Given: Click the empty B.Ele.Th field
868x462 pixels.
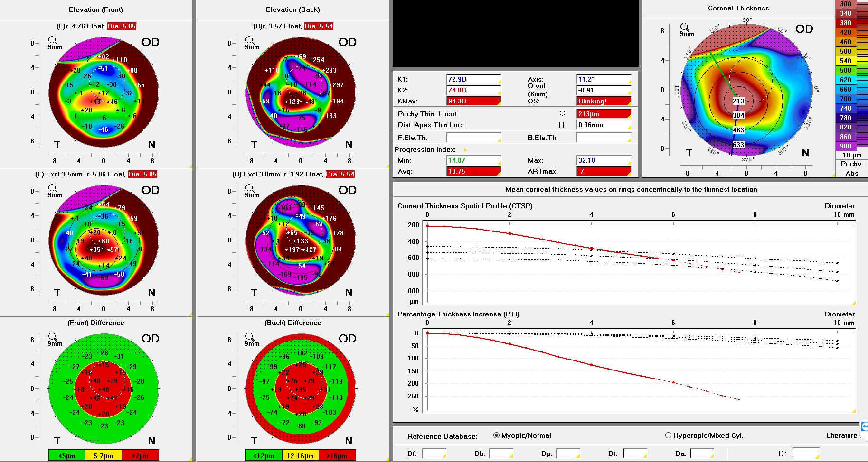Looking at the screenshot, I should point(604,138).
